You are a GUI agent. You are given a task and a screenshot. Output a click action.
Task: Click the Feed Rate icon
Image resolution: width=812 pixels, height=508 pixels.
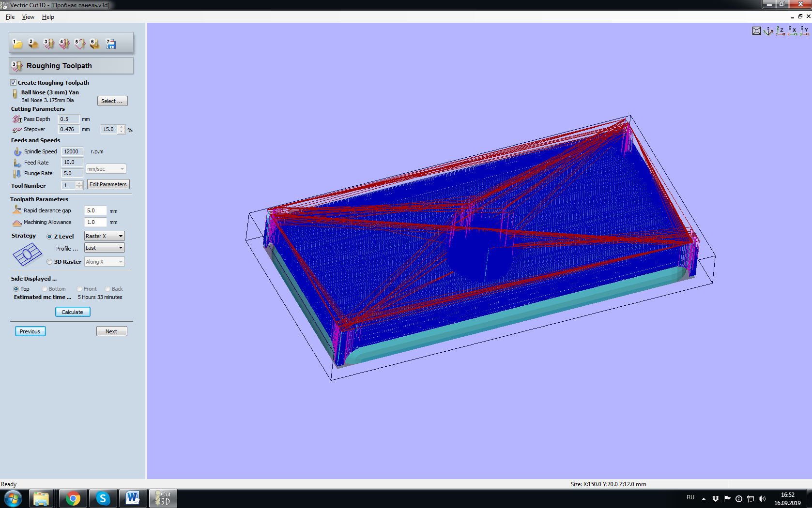pos(17,163)
